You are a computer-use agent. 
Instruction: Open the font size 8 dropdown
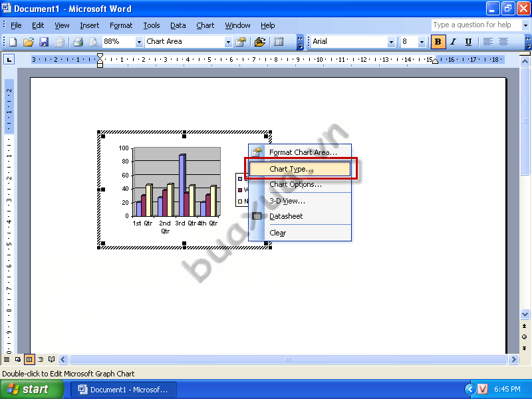coord(422,42)
